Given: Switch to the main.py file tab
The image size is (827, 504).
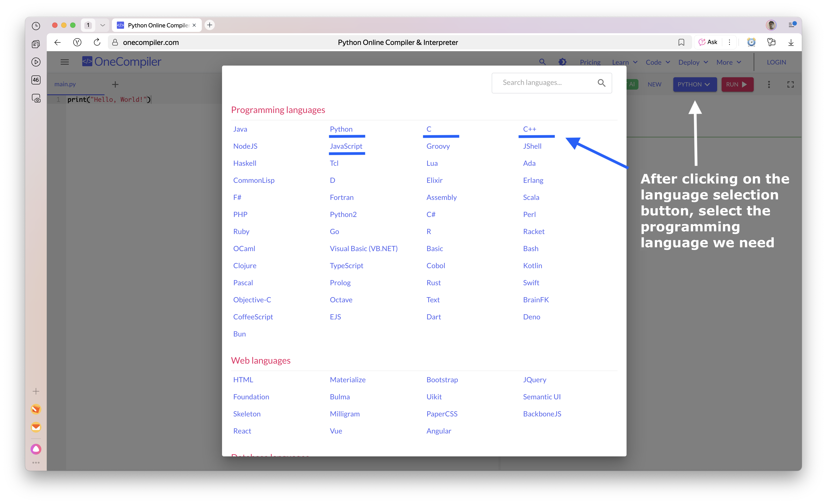Looking at the screenshot, I should (65, 84).
